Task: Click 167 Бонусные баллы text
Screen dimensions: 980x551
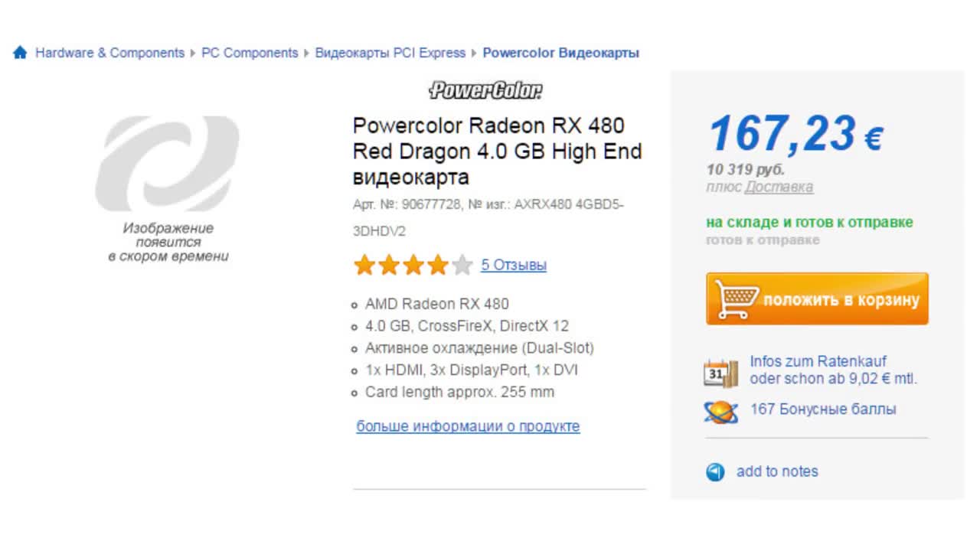Action: tap(823, 409)
